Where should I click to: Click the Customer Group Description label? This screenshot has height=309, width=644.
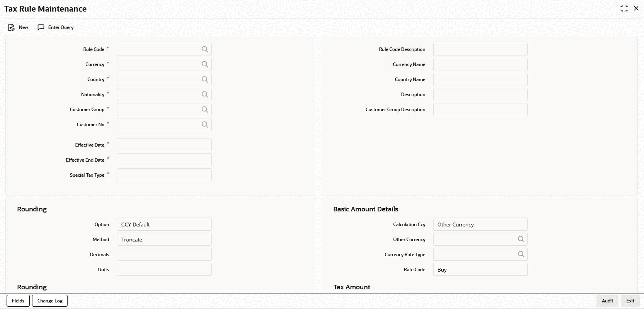pos(395,110)
